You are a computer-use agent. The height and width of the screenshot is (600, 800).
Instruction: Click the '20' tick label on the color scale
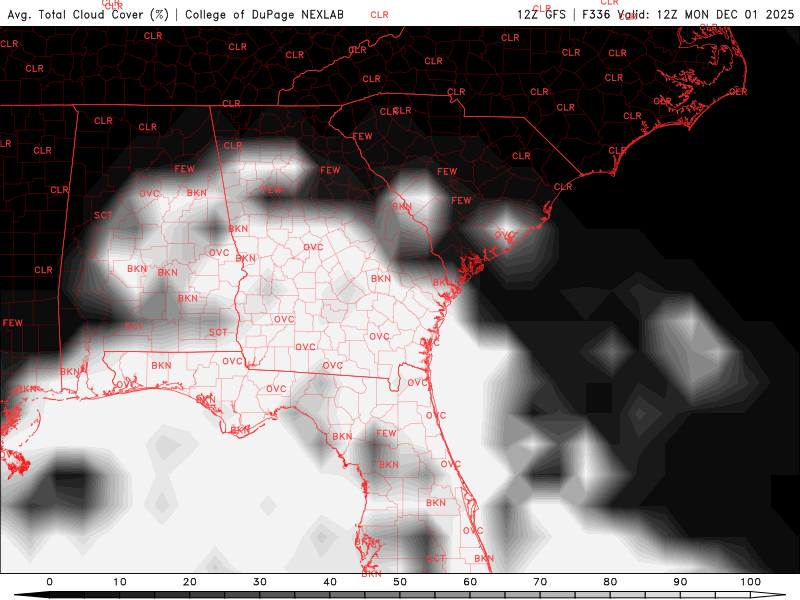coord(190,582)
